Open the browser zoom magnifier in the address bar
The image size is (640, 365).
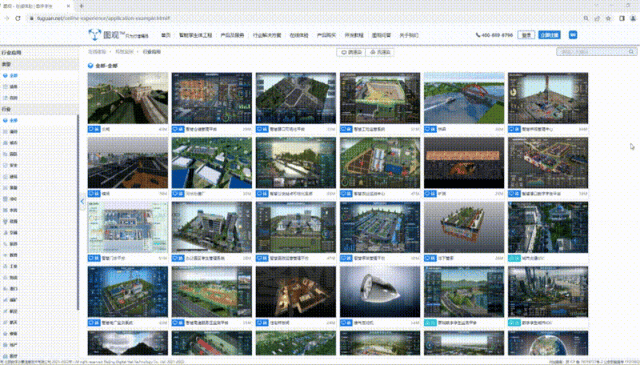tap(586, 18)
